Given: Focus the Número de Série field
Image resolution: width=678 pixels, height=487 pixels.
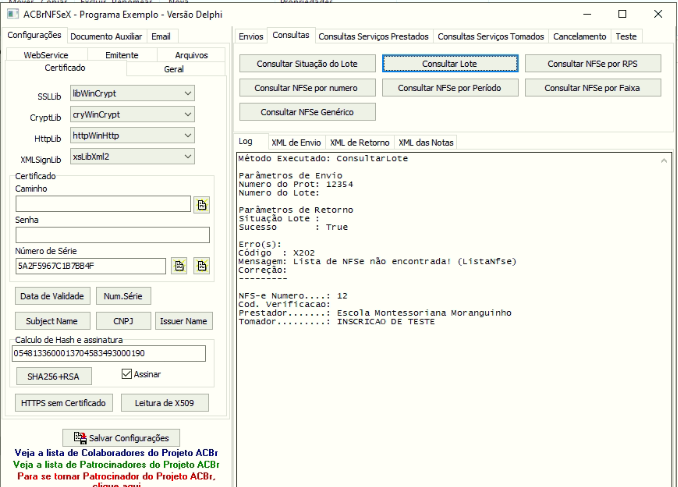Looking at the screenshot, I should tap(90, 266).
